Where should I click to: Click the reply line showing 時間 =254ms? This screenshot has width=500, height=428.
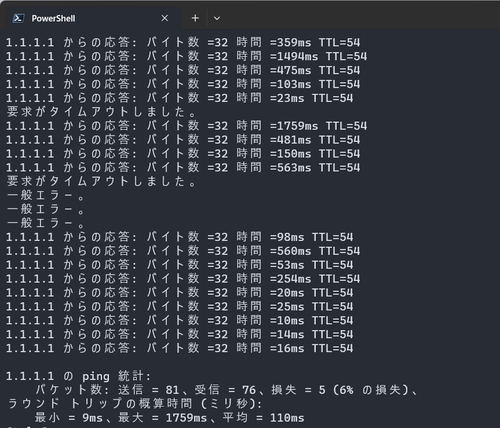pyautogui.click(x=183, y=279)
